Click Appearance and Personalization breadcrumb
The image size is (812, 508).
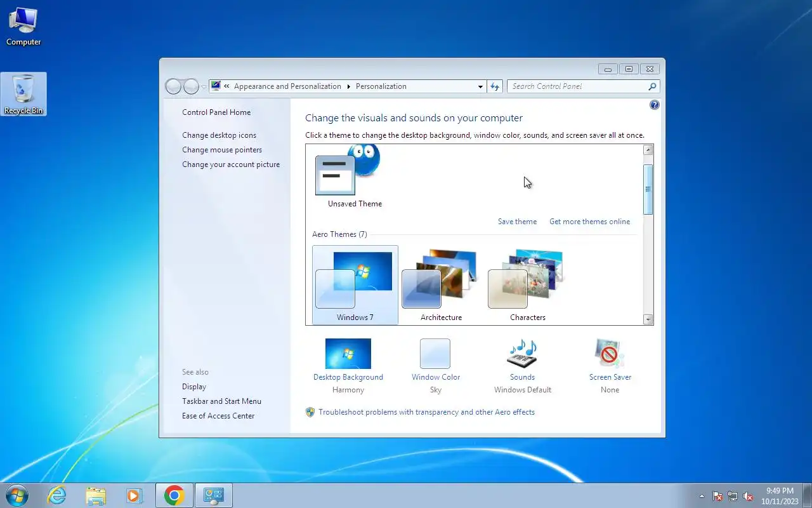click(x=287, y=86)
